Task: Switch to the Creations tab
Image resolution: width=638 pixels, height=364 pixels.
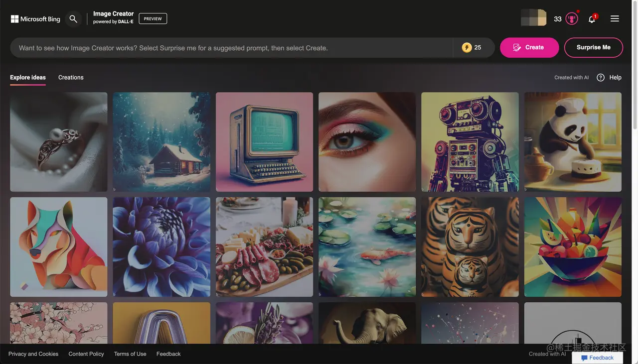Action: click(71, 78)
